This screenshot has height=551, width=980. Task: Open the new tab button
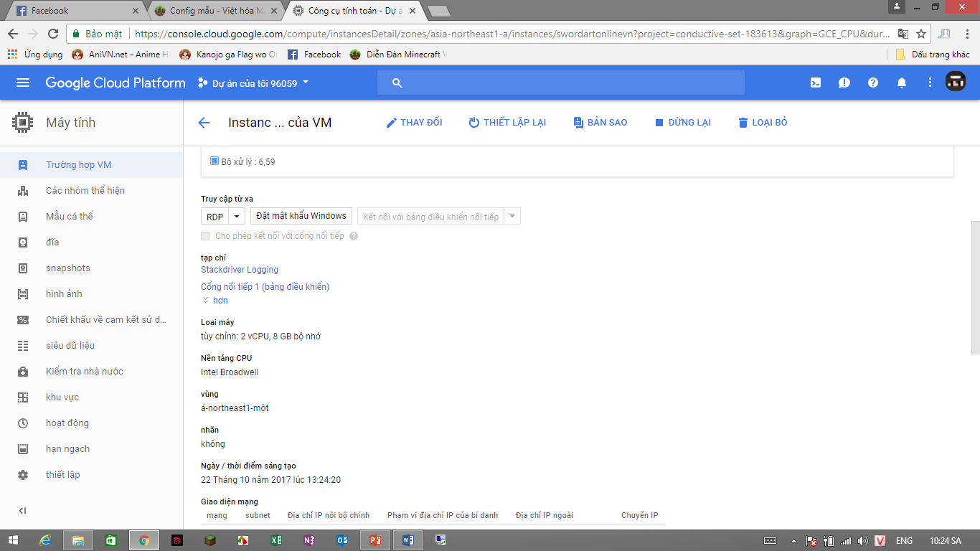438,11
